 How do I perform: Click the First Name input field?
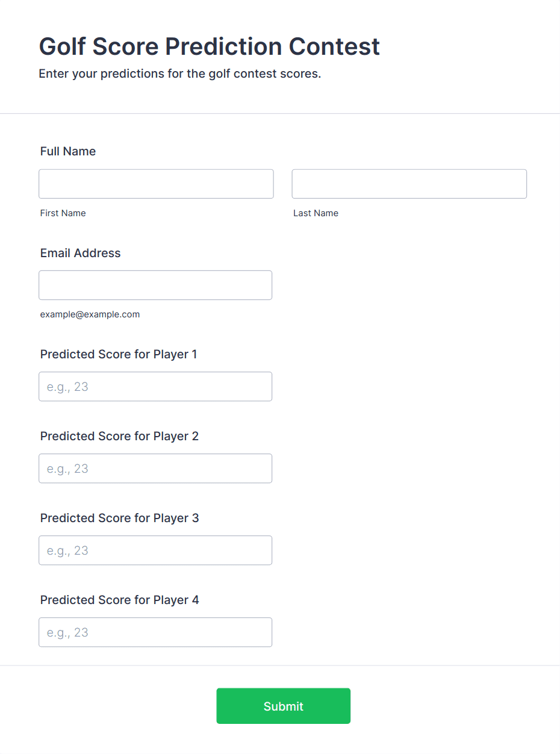156,184
